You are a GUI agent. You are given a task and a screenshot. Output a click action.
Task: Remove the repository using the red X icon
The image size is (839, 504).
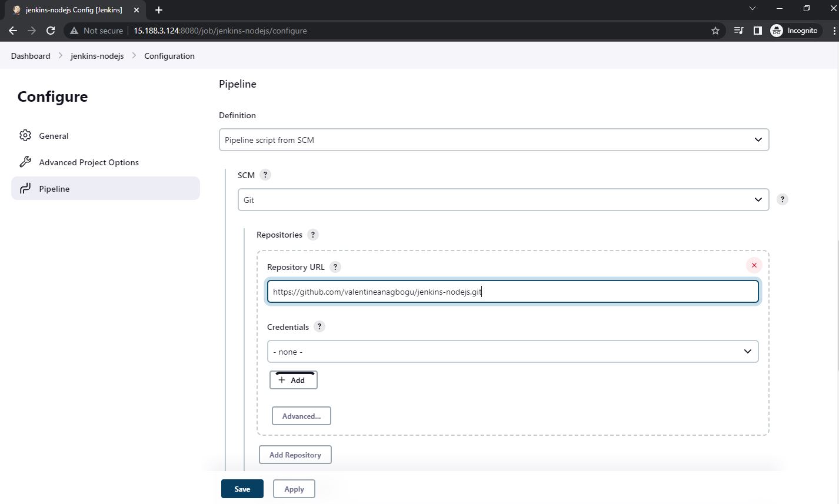[x=754, y=265]
